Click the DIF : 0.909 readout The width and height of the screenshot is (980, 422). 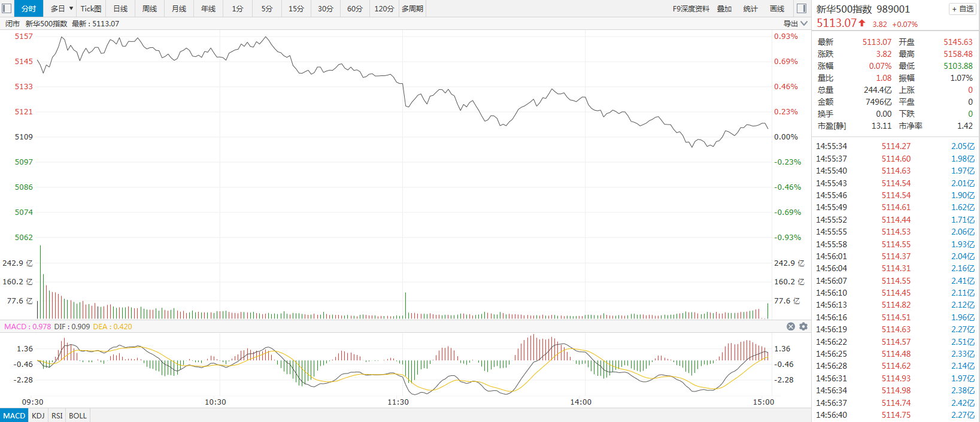click(x=72, y=326)
